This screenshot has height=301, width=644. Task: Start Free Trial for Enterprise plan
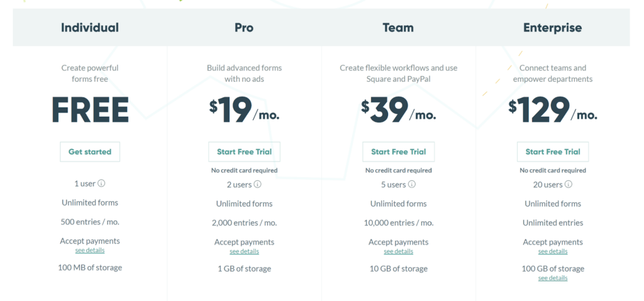[553, 151]
